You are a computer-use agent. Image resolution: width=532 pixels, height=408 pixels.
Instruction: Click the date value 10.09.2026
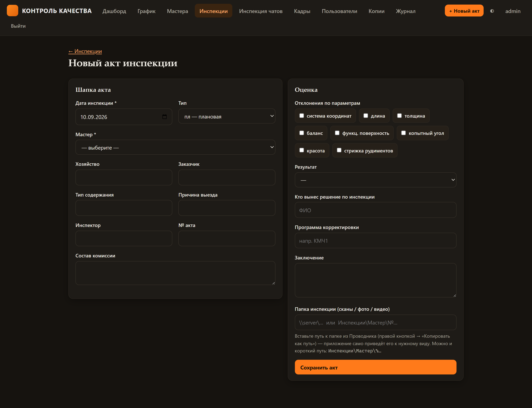point(94,117)
